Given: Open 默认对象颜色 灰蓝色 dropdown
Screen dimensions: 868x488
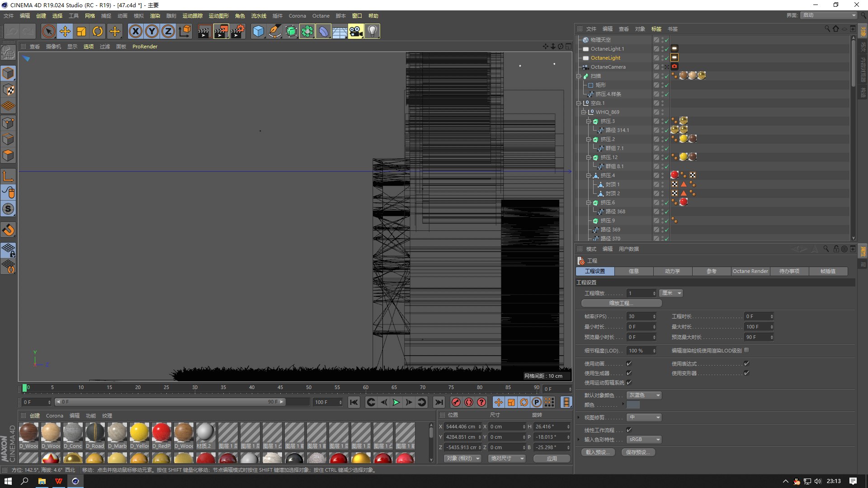Looking at the screenshot, I should pyautogui.click(x=644, y=395).
